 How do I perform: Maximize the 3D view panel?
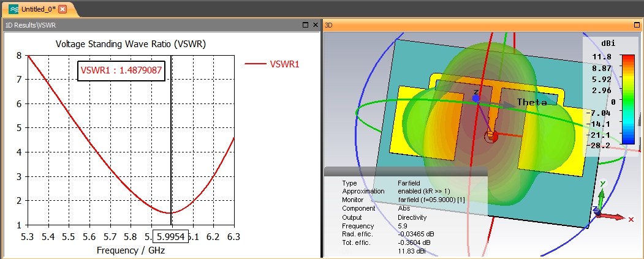coord(637,25)
